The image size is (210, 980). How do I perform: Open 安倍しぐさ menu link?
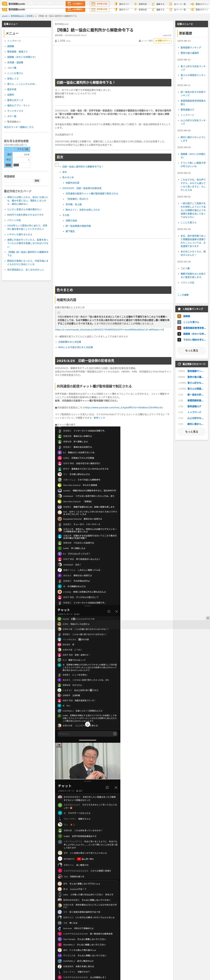13,79
